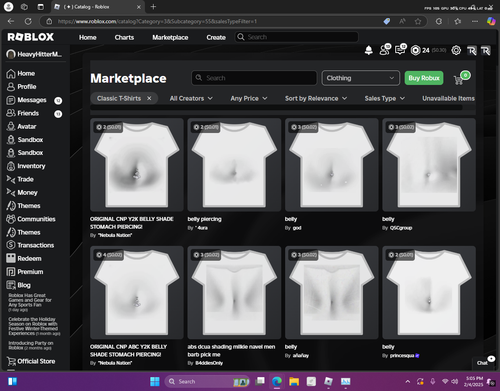Open Create in top navigation
This screenshot has height=391, width=500.
click(216, 37)
